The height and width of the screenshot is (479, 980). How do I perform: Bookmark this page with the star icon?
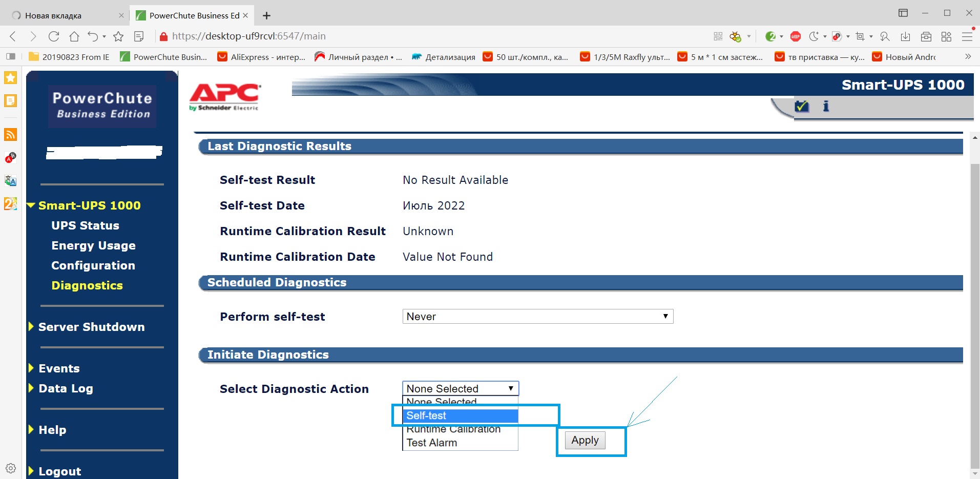(x=118, y=36)
